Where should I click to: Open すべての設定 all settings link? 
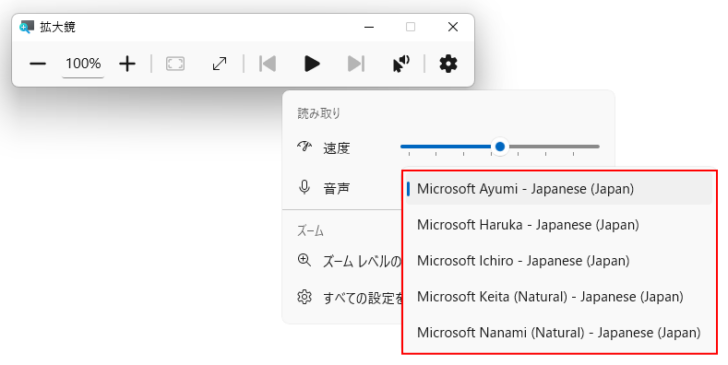coord(350,297)
